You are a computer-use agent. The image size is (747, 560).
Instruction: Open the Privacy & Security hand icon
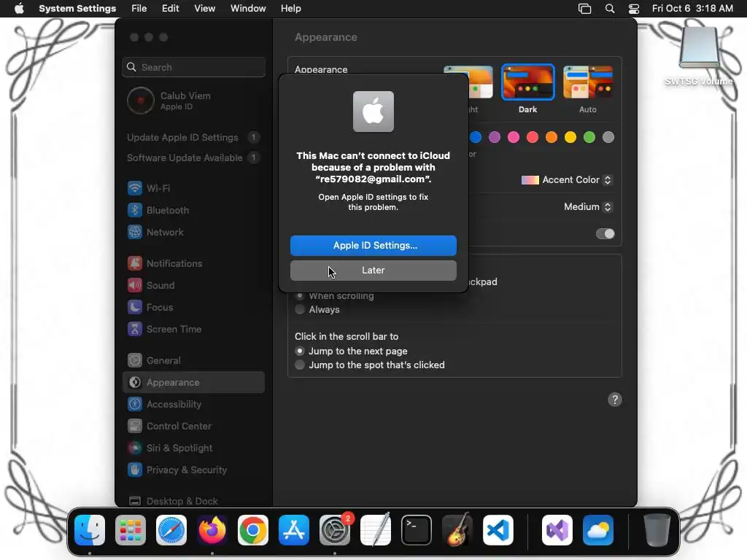135,470
